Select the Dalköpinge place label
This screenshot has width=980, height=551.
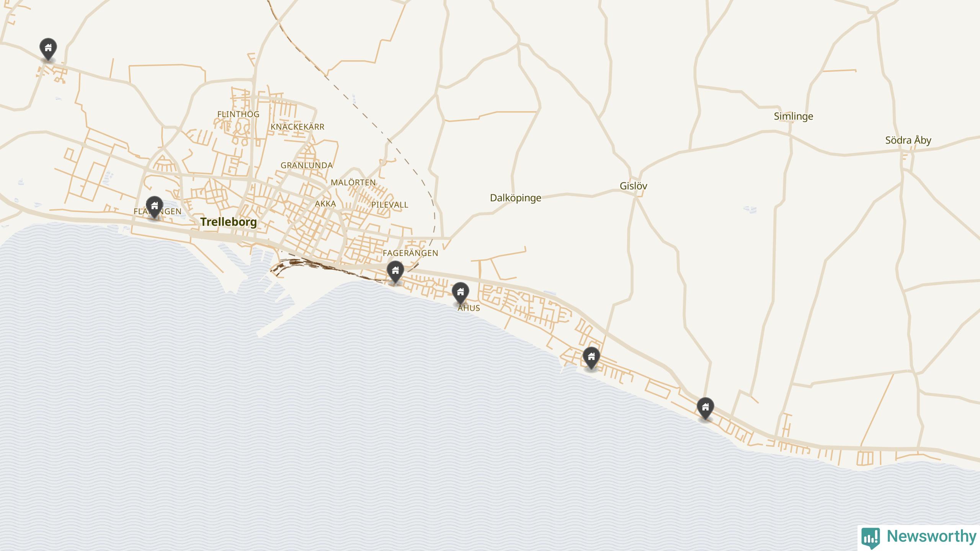pos(516,198)
